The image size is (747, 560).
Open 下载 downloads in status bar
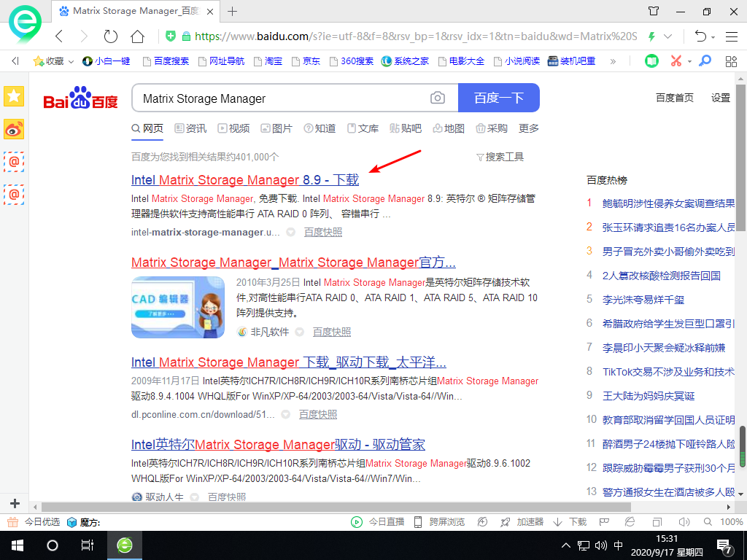point(570,522)
